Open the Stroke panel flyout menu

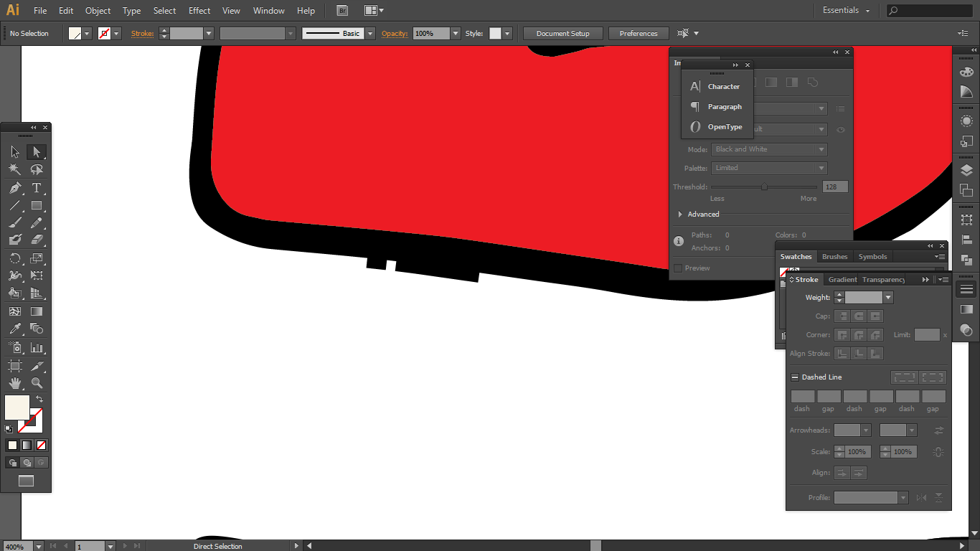tap(943, 280)
